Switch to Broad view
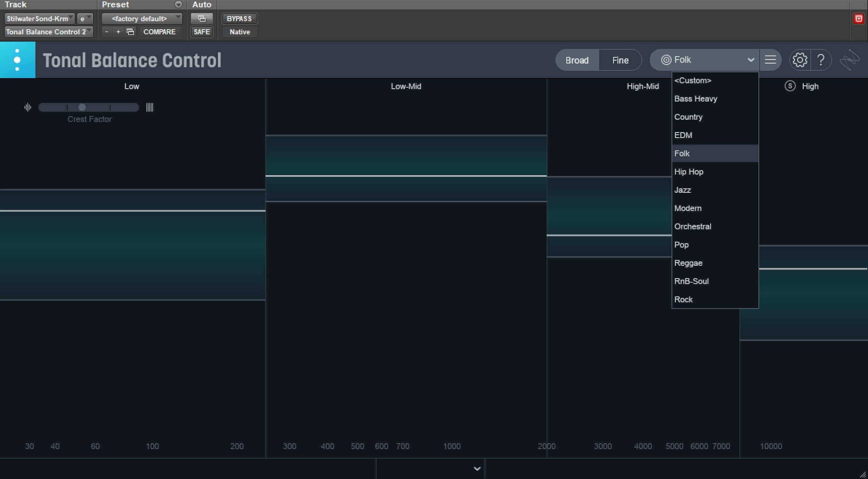868x479 pixels. pos(577,60)
